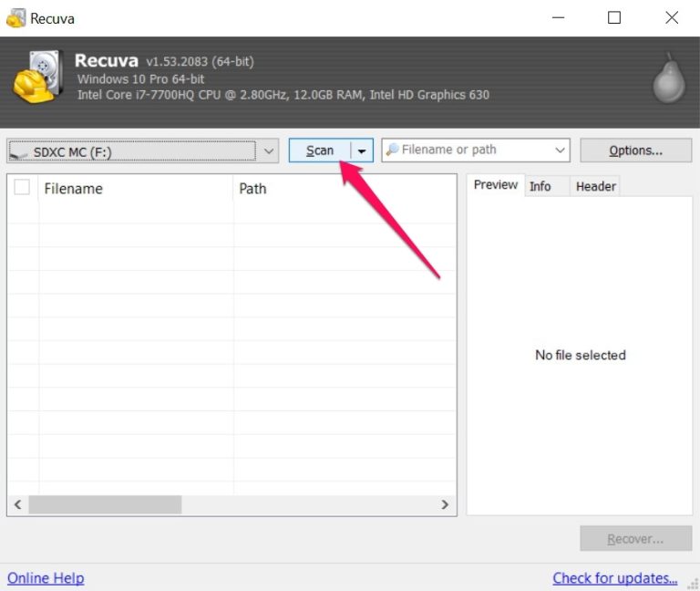Expand the Scan button's arrow menu
The width and height of the screenshot is (700, 591).
coord(362,151)
